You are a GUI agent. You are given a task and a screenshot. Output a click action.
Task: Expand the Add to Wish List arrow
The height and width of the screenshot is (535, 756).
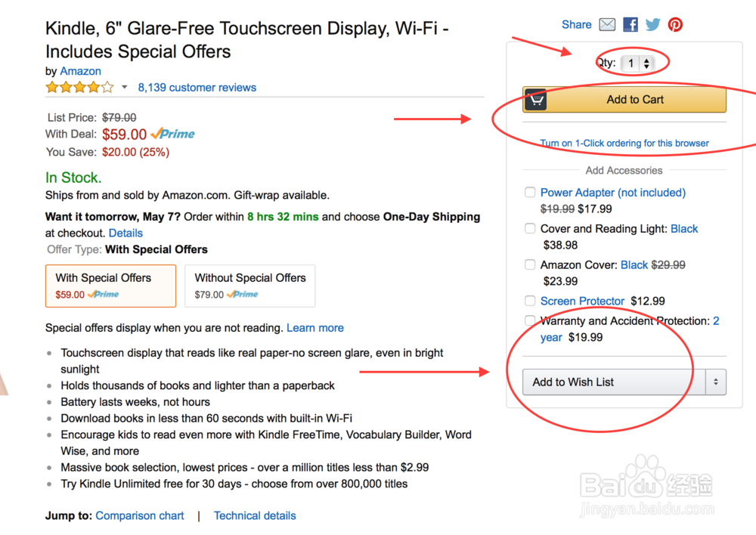tap(716, 382)
